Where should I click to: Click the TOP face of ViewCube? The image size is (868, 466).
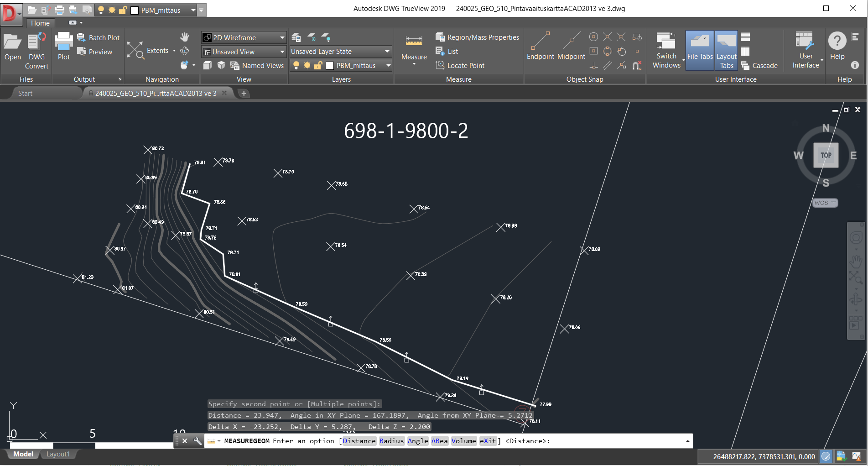click(826, 155)
